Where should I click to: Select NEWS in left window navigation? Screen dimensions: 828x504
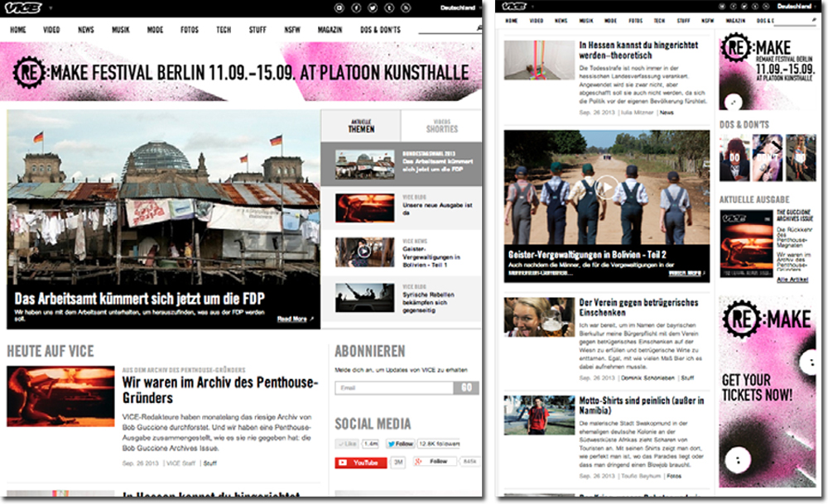[85, 30]
